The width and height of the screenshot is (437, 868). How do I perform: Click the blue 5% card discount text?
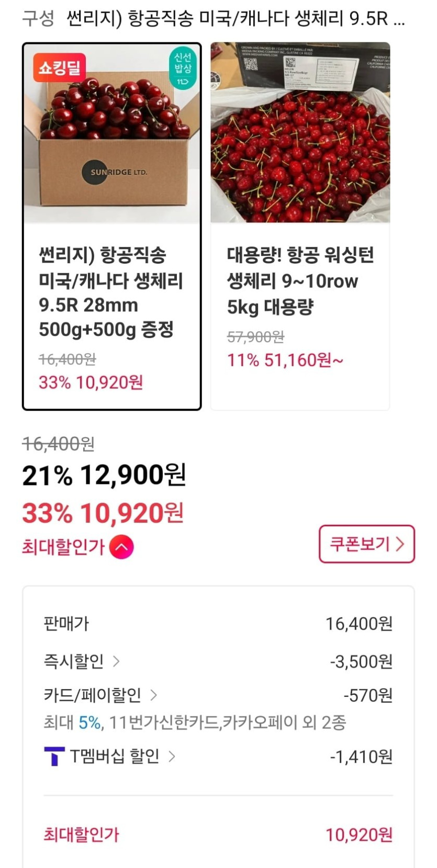(89, 723)
